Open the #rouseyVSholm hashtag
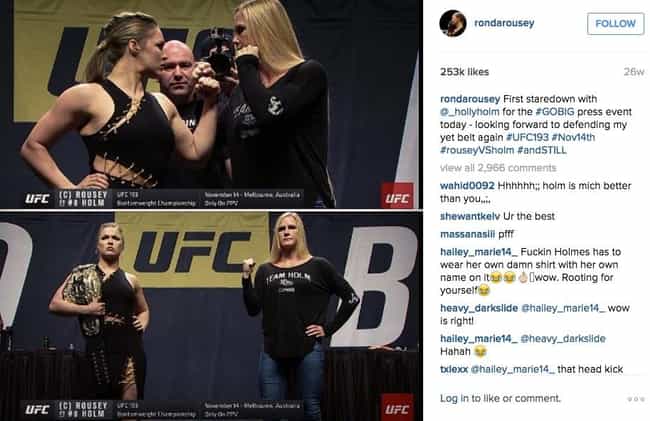 (477, 150)
